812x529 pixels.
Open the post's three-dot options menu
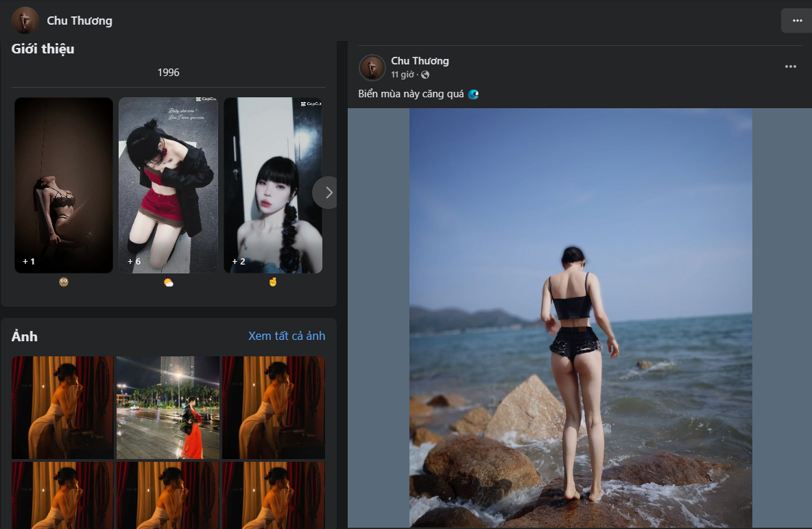coord(790,66)
